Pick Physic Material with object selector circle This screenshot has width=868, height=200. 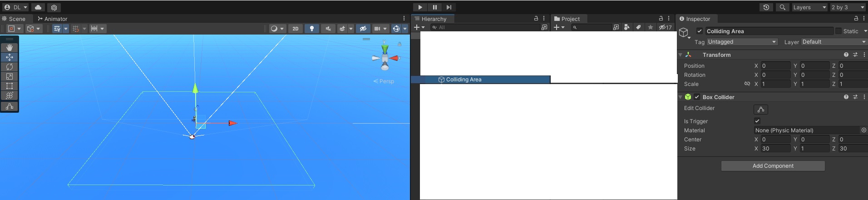tap(863, 130)
